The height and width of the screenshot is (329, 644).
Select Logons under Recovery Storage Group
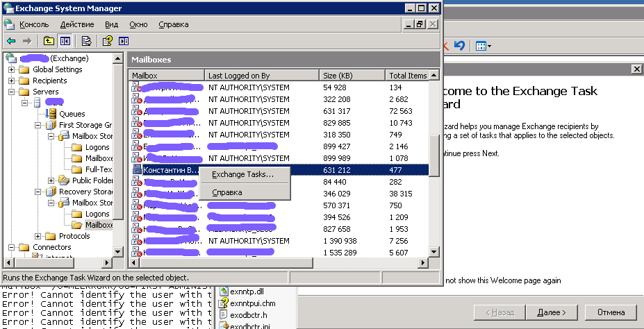pos(97,214)
